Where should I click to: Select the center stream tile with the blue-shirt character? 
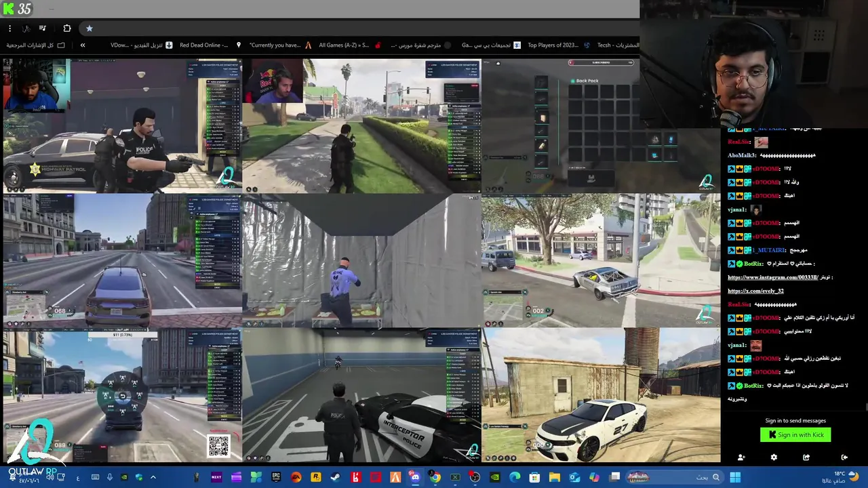coord(361,260)
